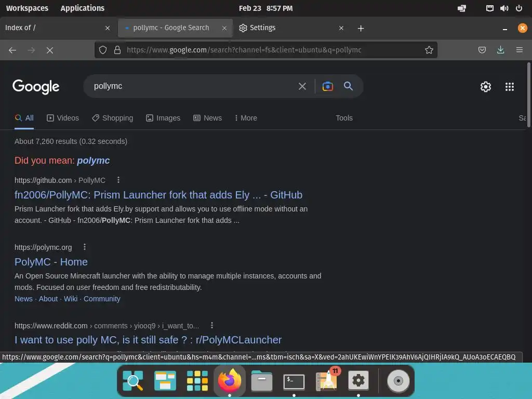This screenshot has width=532, height=399.
Task: Open the Google apps grid
Action: tap(510, 87)
